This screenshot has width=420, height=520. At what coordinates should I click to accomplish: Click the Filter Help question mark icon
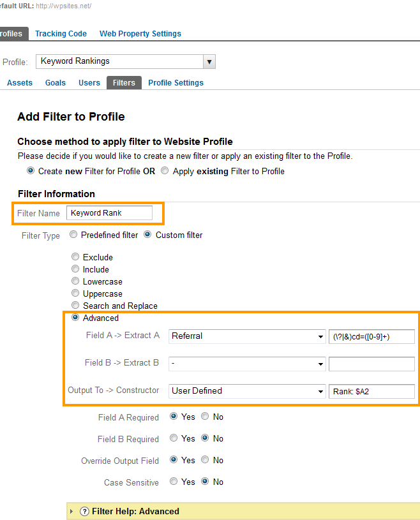[x=84, y=511]
